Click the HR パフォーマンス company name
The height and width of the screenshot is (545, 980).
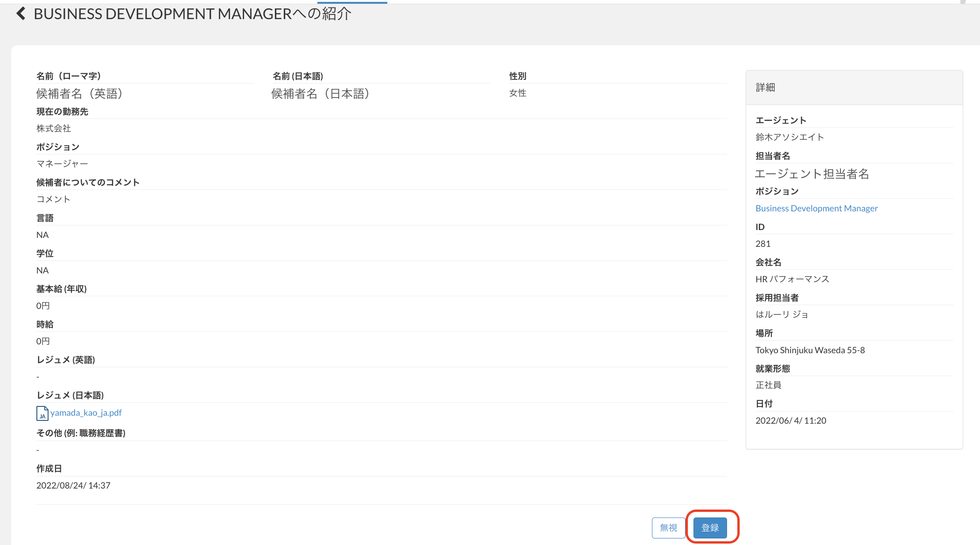coord(792,279)
